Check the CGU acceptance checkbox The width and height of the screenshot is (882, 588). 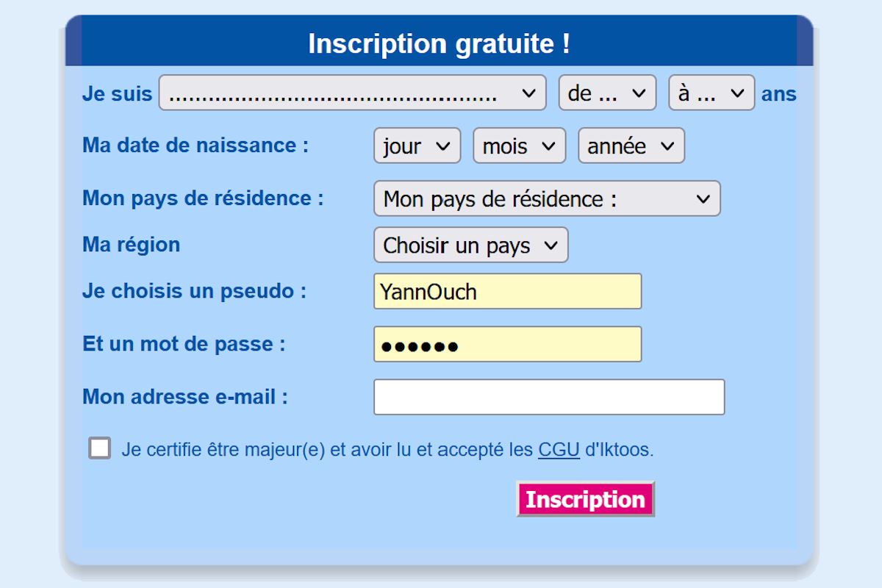coord(99,448)
